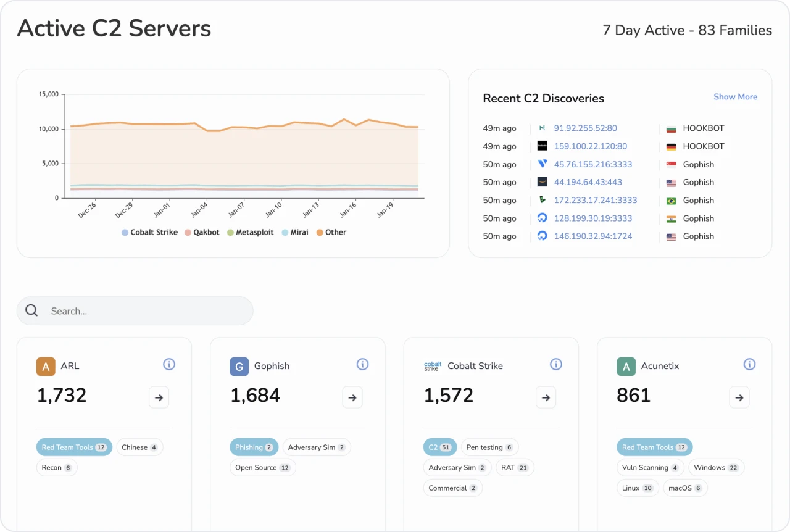
Task: Click the Cobalt Strike count 1,572
Action: point(449,396)
